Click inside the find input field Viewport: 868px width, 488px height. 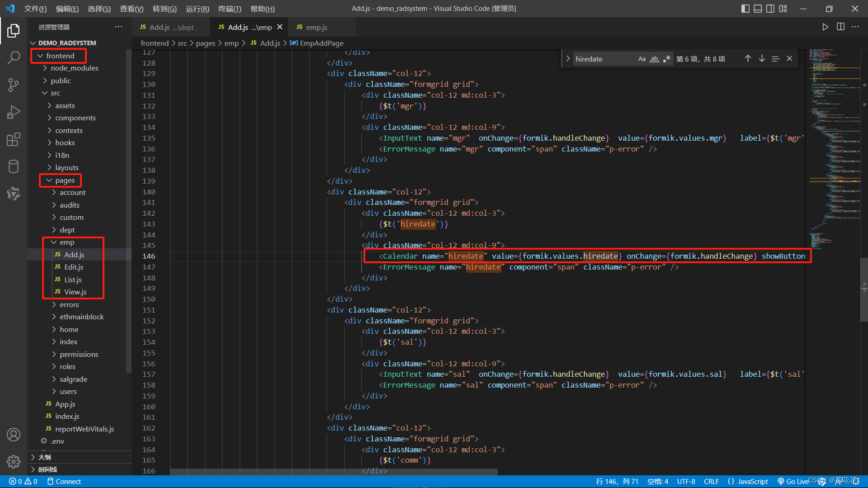pos(604,59)
